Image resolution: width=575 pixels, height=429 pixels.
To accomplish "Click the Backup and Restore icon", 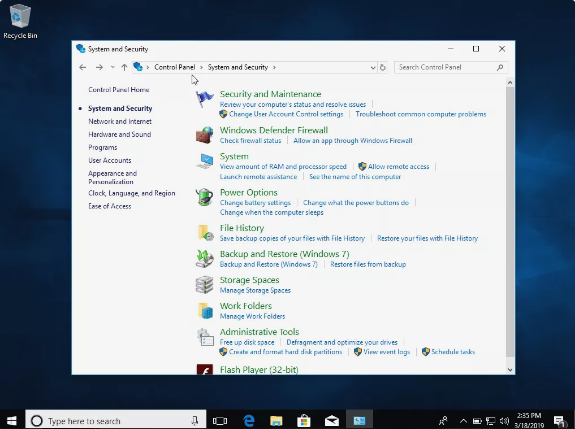I will tap(204, 258).
